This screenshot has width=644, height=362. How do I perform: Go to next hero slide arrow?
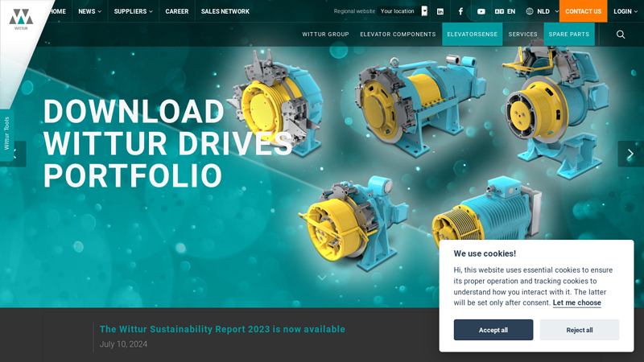(630, 154)
